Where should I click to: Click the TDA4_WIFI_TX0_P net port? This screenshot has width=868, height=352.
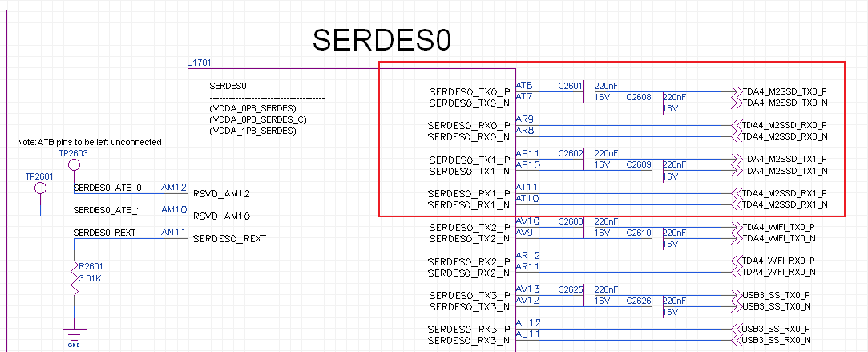pyautogui.click(x=774, y=228)
